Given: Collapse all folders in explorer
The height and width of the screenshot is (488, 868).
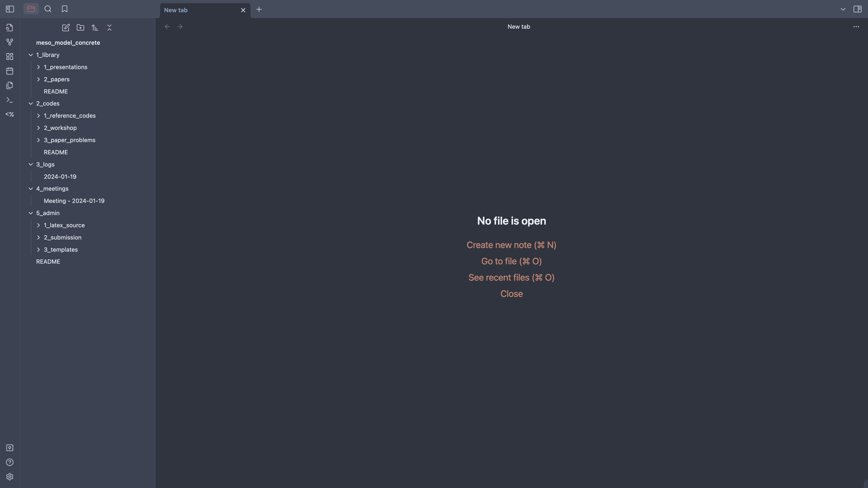Looking at the screenshot, I should (x=109, y=28).
